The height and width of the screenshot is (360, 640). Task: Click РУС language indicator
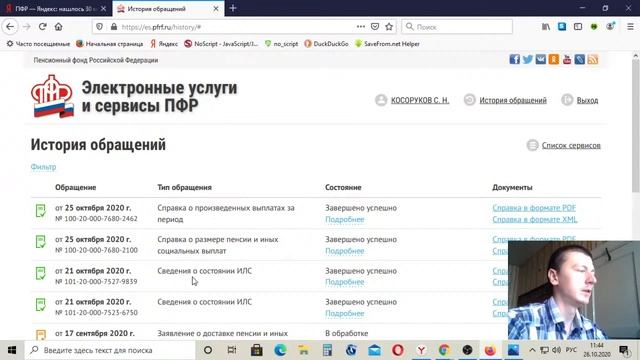pos(571,350)
